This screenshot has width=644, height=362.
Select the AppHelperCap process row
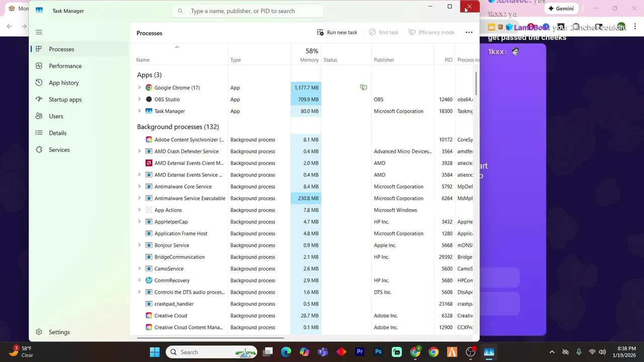click(301, 222)
